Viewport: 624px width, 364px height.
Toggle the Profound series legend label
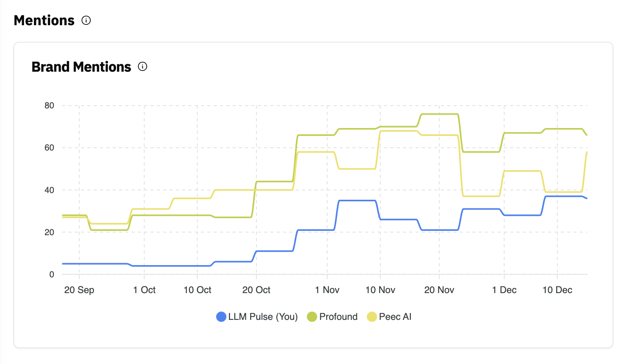tap(338, 317)
